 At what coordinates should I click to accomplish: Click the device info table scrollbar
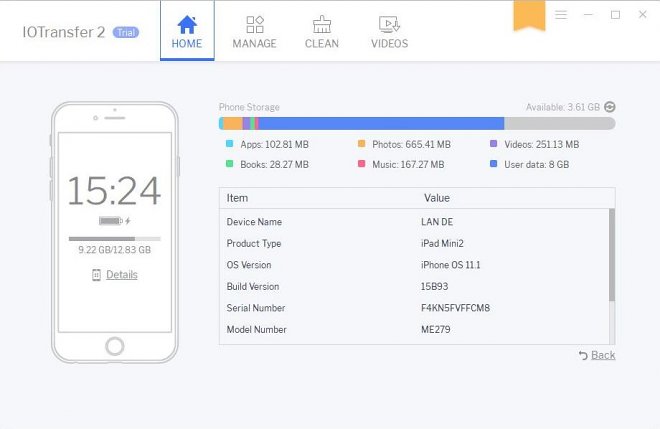[x=612, y=255]
